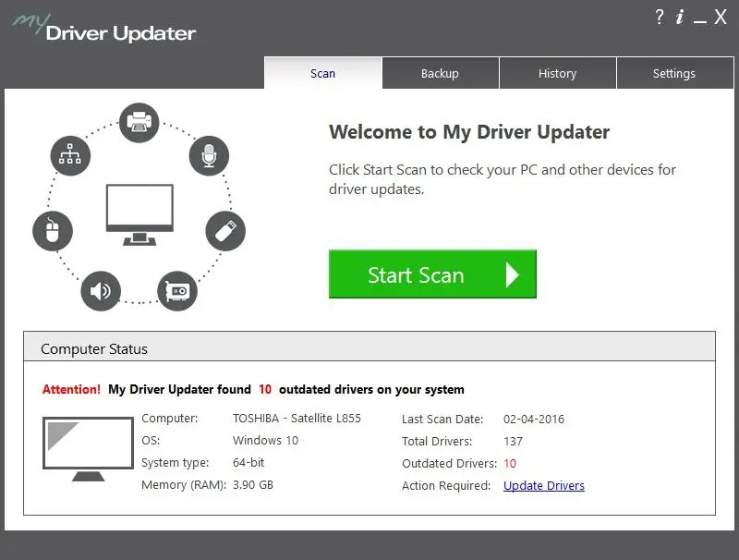Click the red outdated drivers count 10
The image size is (739, 560).
(x=510, y=463)
